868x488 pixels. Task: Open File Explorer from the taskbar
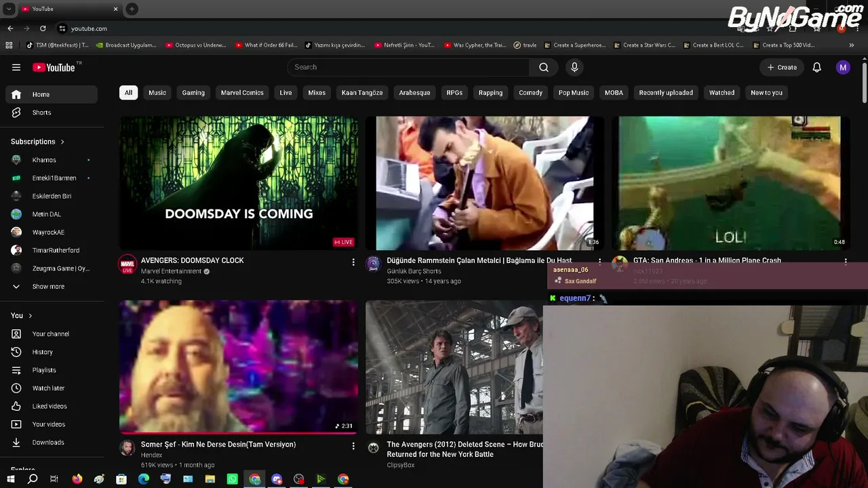click(x=210, y=479)
